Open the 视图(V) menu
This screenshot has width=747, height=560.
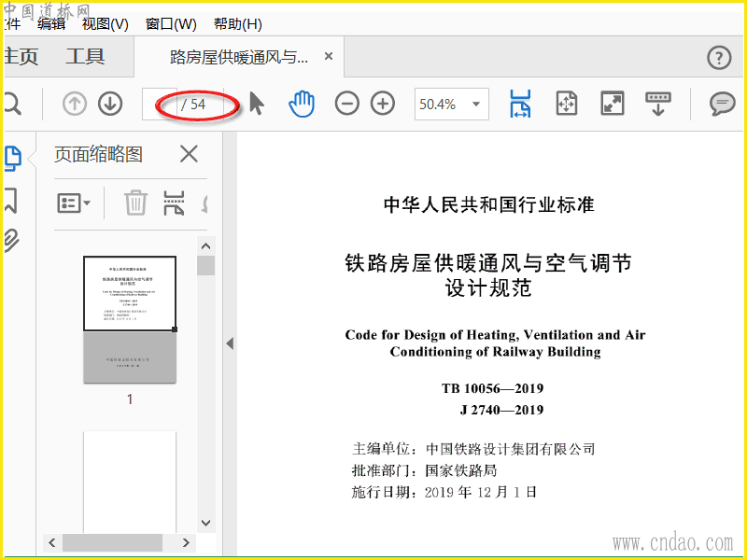(106, 24)
